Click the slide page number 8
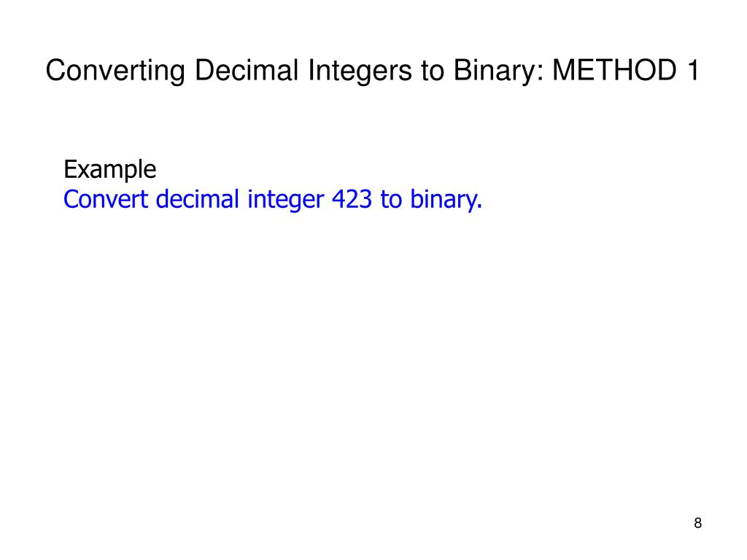Screen dimensions: 747x560 (x=698, y=524)
